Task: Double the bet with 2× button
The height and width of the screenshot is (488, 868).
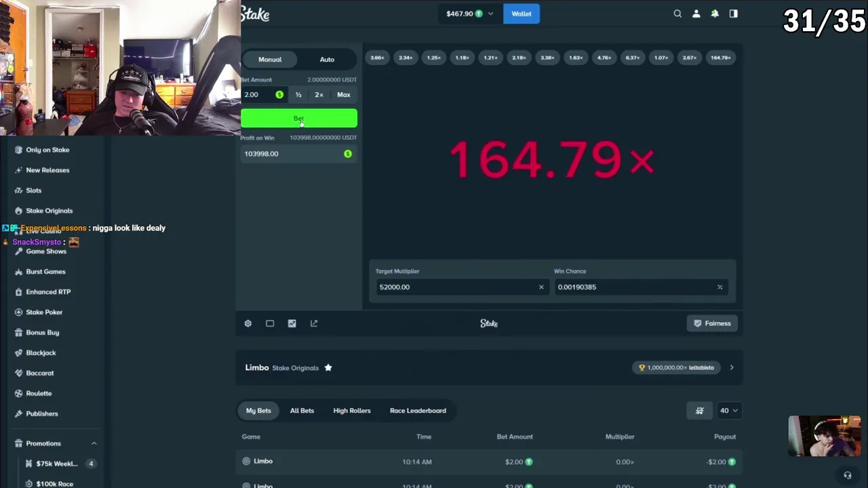Action: pyautogui.click(x=319, y=95)
